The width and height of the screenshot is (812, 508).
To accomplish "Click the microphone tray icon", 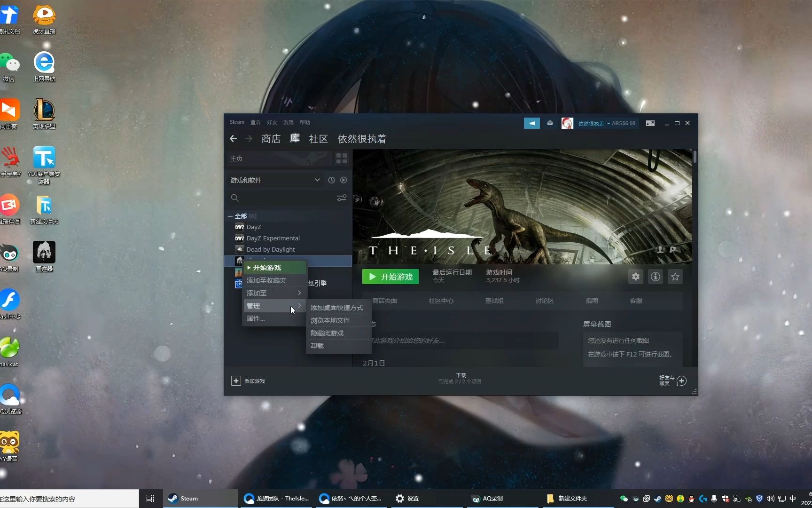I will [714, 499].
